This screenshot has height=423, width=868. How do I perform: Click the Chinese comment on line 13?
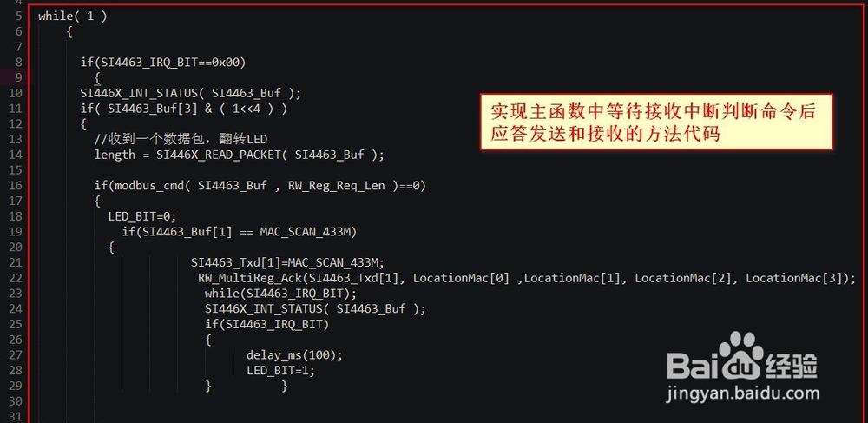click(181, 140)
